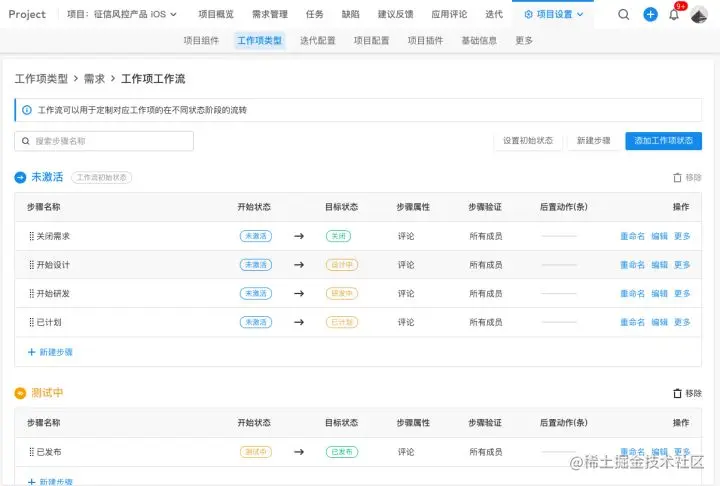Image resolution: width=720 pixels, height=486 pixels.
Task: Click the info icon in the notice banner
Action: [27, 110]
